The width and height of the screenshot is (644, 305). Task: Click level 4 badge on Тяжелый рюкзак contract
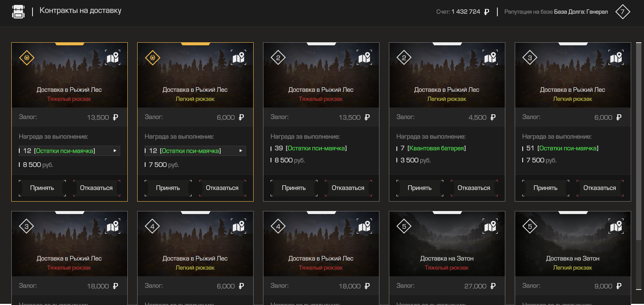click(278, 226)
